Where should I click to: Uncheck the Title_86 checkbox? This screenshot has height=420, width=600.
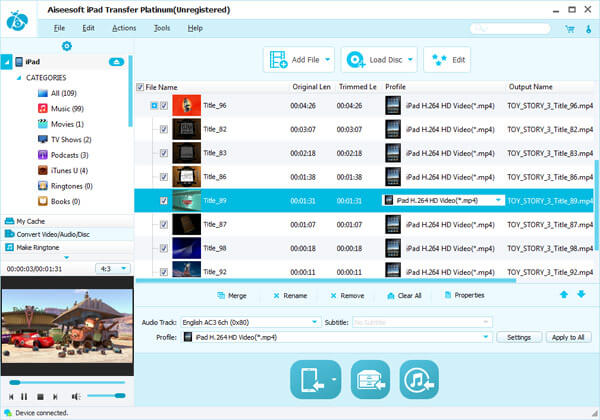tap(164, 177)
